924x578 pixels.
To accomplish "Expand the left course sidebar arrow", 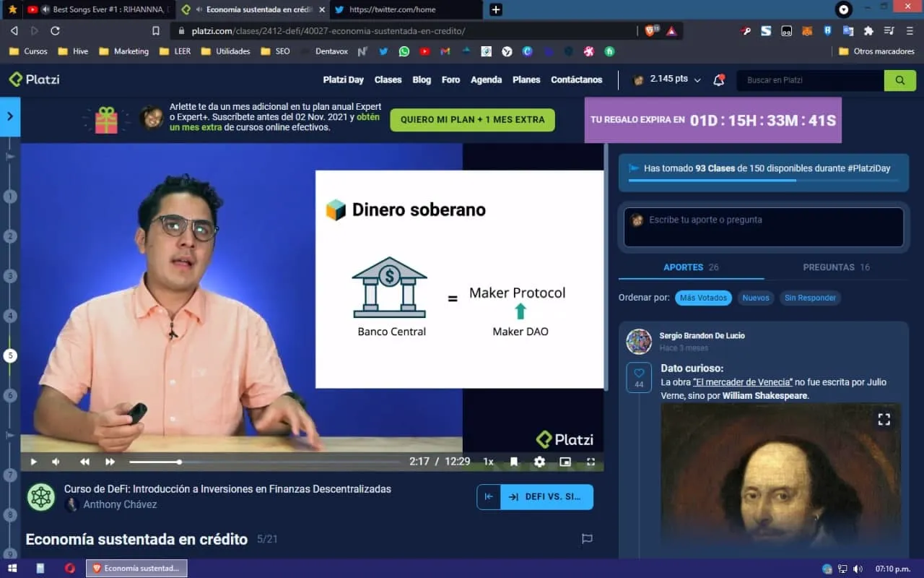I will click(10, 116).
